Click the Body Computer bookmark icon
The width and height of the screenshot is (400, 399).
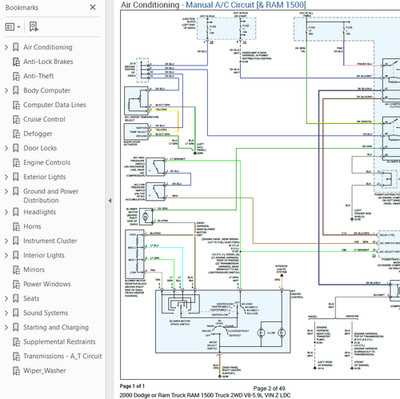[16, 90]
